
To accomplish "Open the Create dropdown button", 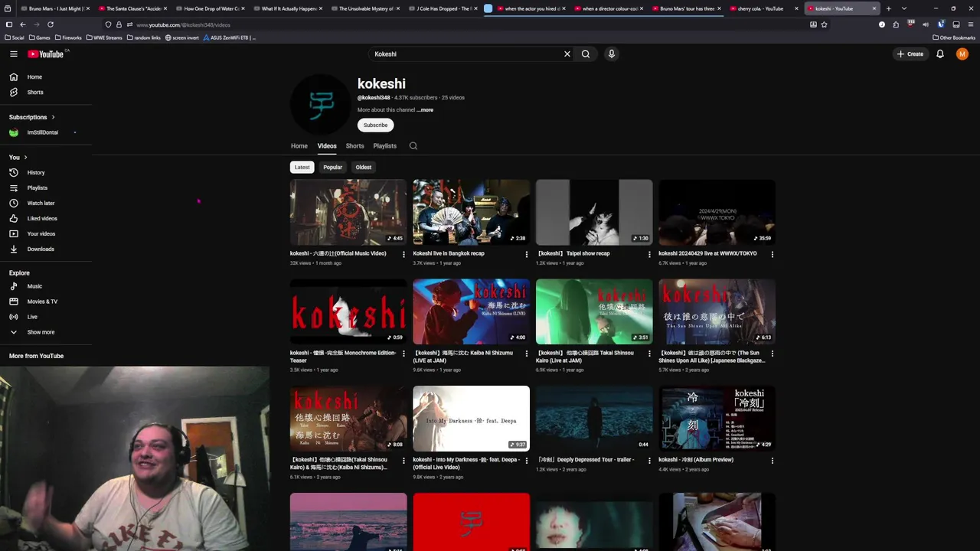I will point(911,54).
